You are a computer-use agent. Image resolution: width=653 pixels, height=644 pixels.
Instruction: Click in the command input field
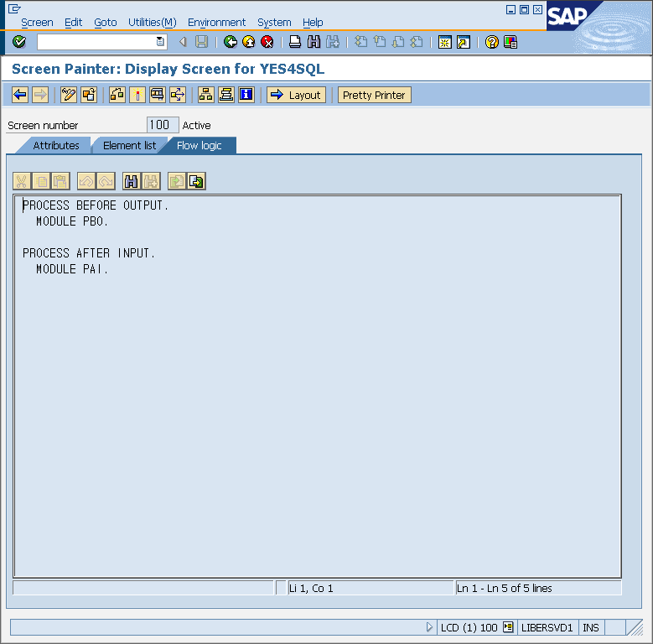(x=96, y=42)
